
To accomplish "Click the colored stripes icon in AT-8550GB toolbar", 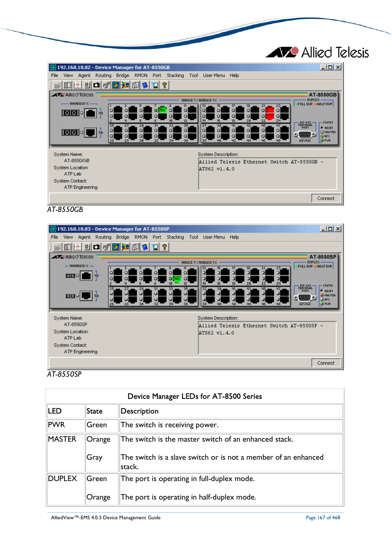I will (x=125, y=85).
